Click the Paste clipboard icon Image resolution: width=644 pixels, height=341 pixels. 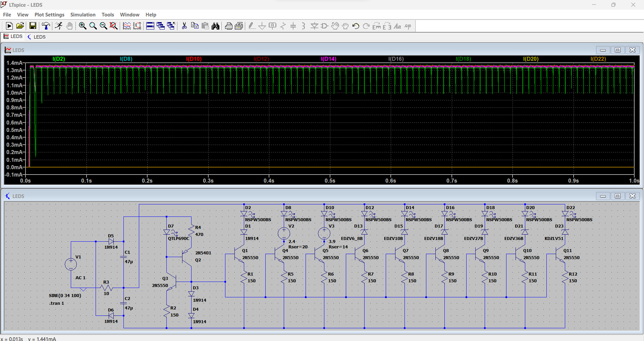click(205, 26)
